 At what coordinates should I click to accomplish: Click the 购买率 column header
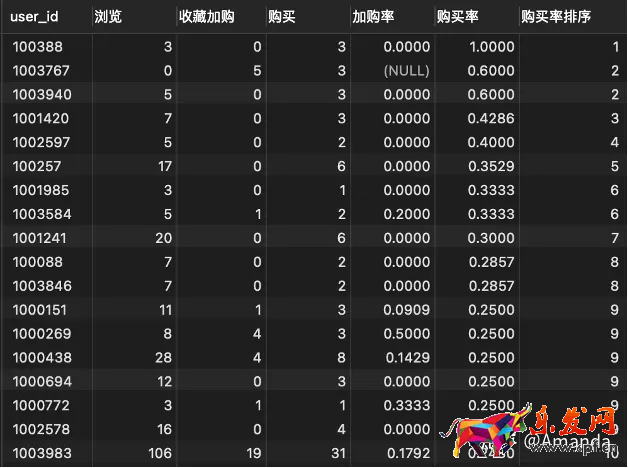click(456, 17)
